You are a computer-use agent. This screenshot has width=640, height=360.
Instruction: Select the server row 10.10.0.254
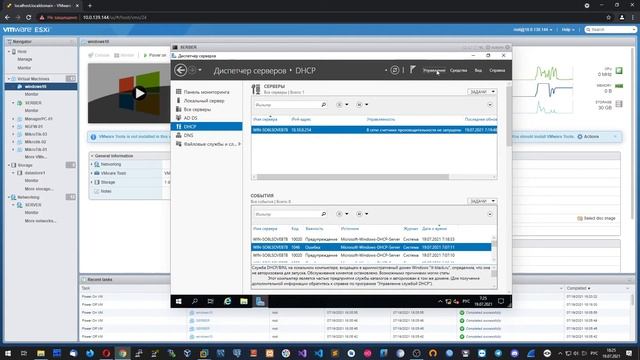[374, 130]
